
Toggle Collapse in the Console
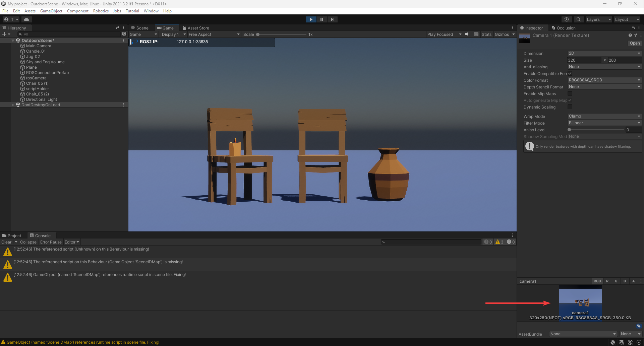click(x=28, y=242)
